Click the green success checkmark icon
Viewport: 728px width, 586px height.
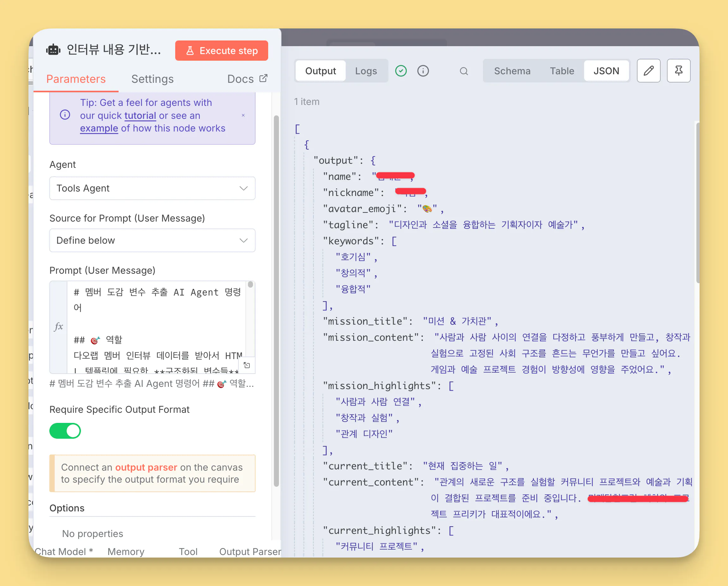[401, 71]
